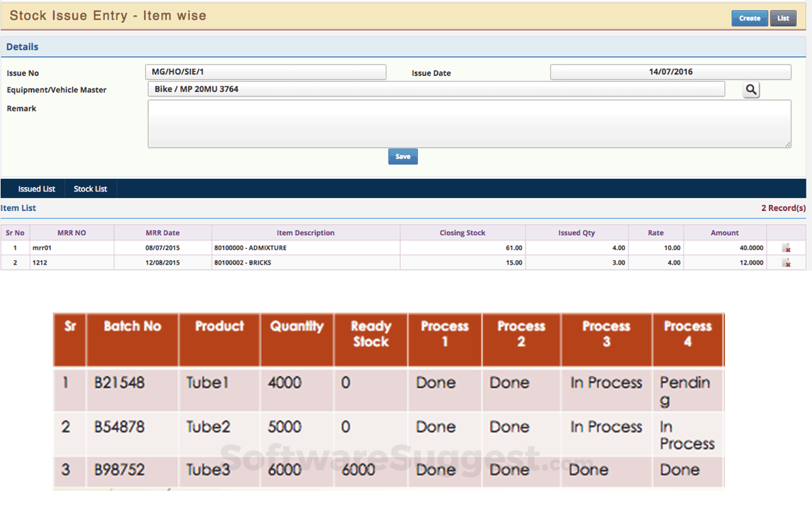
Task: Click batch number B21548
Action: click(119, 382)
